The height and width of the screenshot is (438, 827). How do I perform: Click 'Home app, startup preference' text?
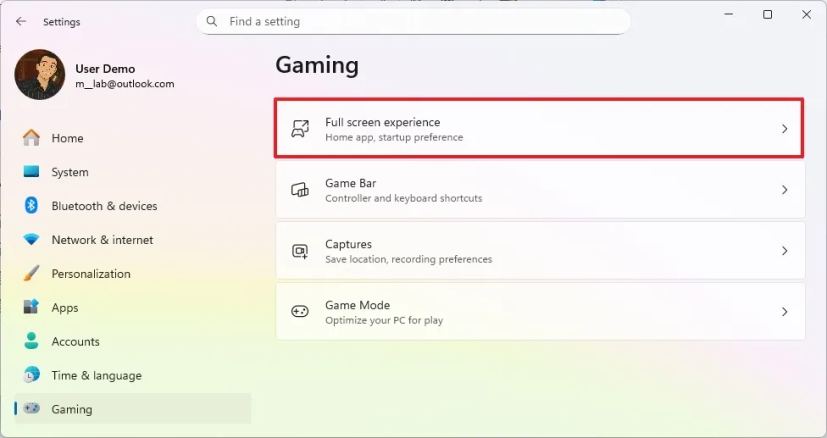pyautogui.click(x=394, y=137)
